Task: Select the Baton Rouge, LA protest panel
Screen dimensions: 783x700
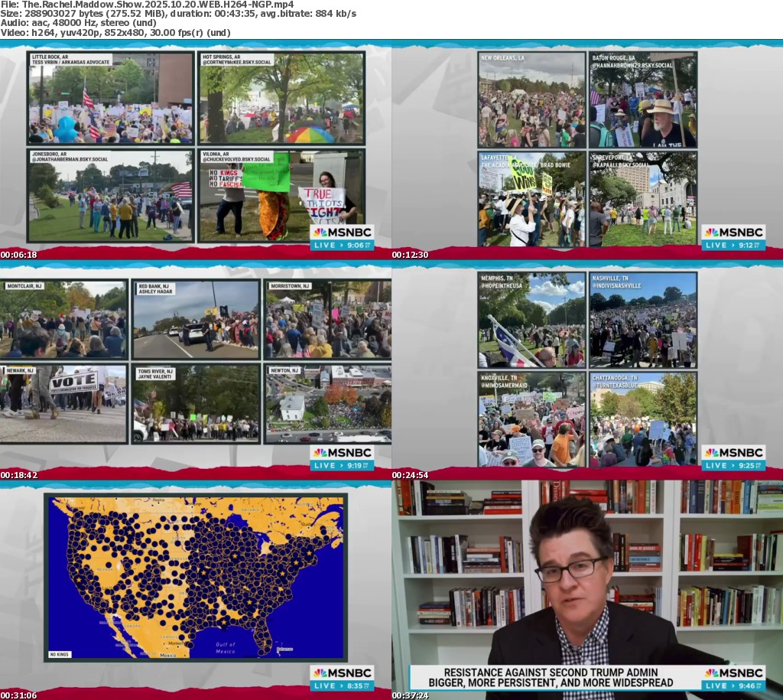Action: 643,99
